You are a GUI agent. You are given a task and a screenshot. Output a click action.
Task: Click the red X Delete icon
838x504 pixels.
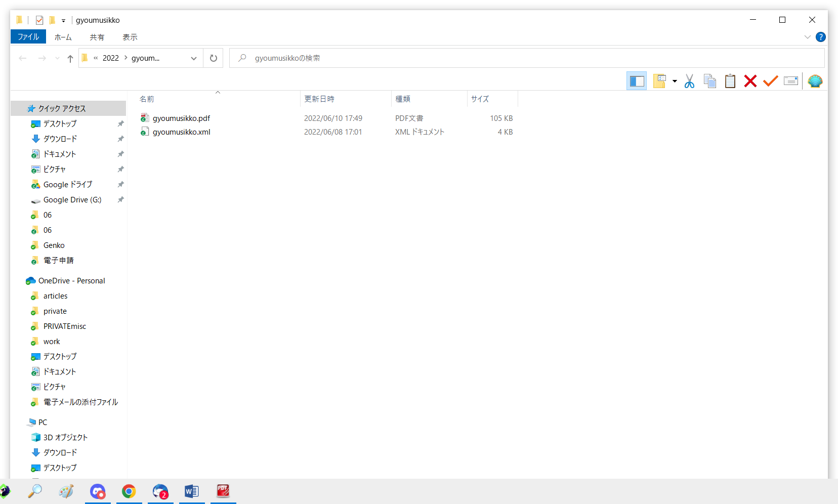[750, 81]
